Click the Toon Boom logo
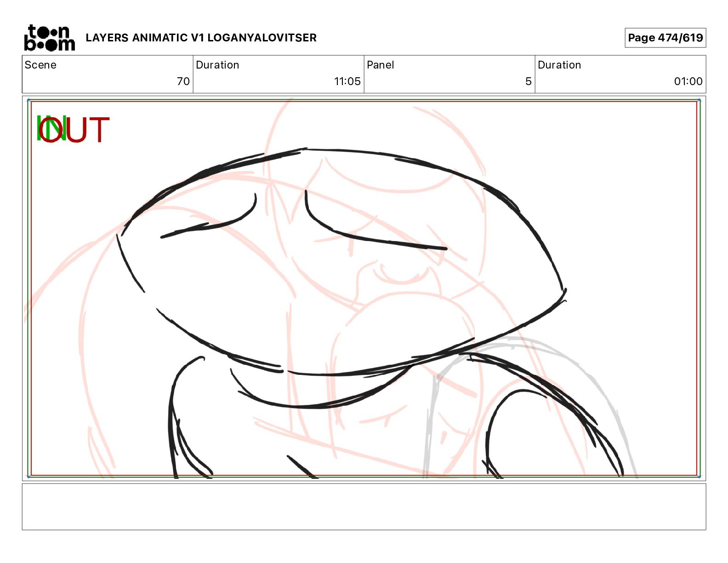Screen dimensions: 728x563 tap(49, 38)
